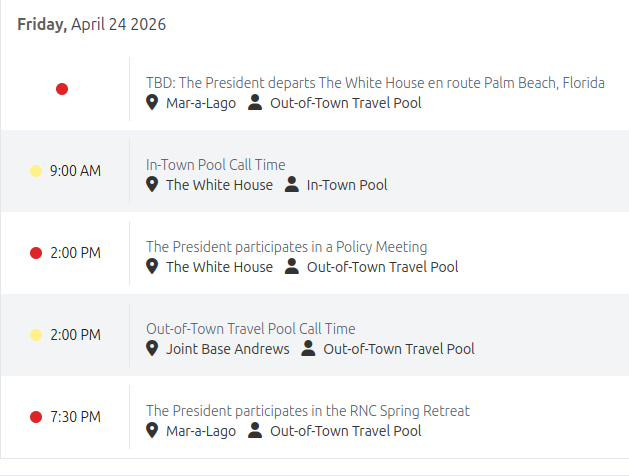Open the In-Town Pool Call Time event

click(x=215, y=165)
